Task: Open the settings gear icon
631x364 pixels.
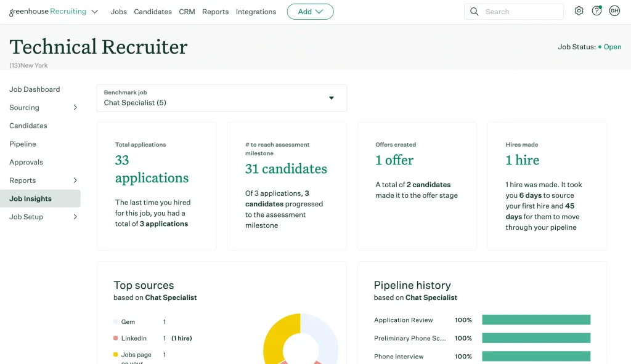Action: (x=579, y=10)
